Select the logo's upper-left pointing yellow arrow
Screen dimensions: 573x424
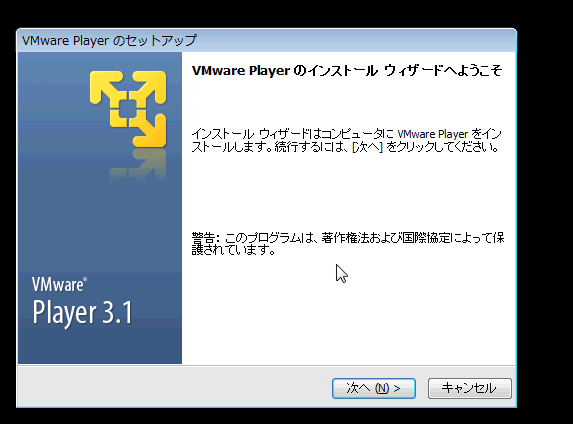[x=107, y=88]
